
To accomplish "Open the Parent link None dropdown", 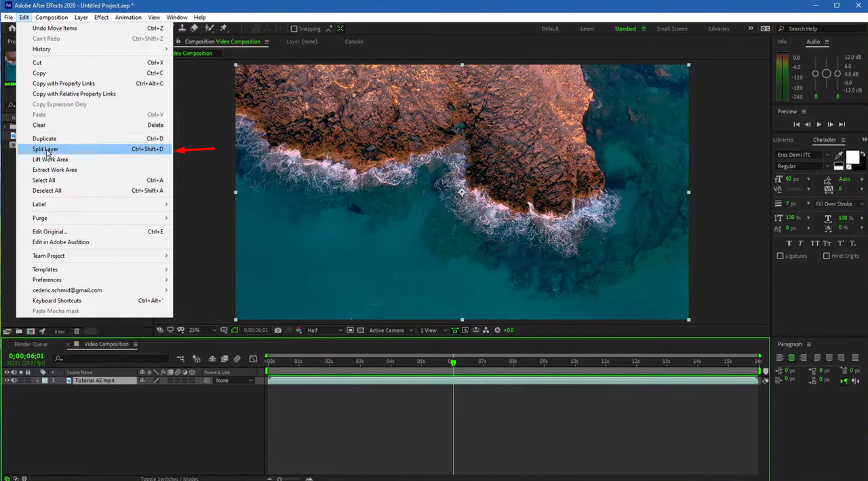I will pos(234,381).
